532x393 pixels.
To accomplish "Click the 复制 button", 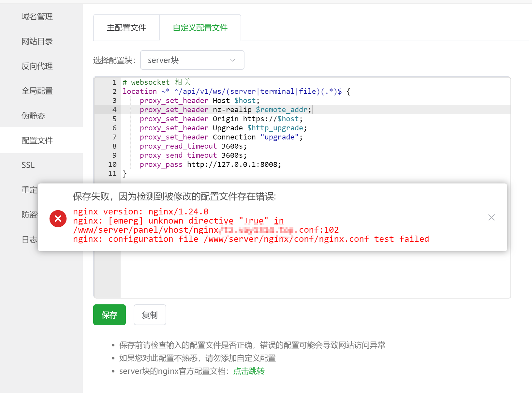I will [x=150, y=315].
